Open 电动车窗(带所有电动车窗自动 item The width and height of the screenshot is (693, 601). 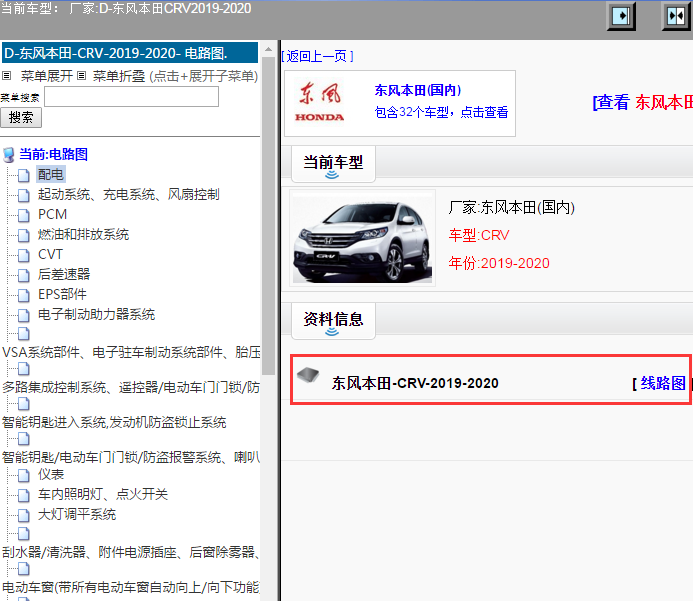pyautogui.click(x=131, y=587)
